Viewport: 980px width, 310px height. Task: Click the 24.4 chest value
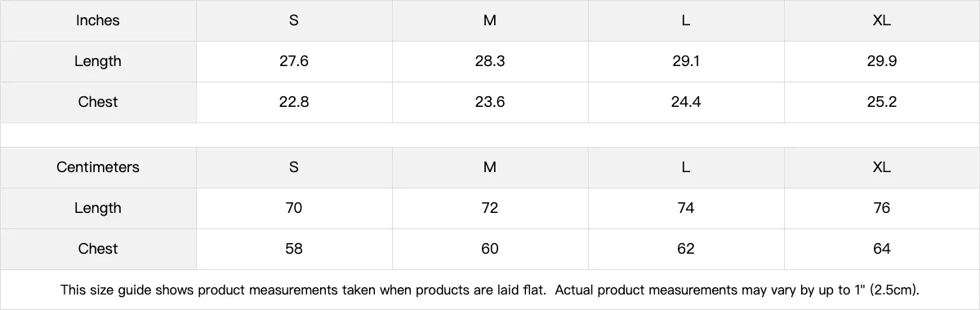686,102
